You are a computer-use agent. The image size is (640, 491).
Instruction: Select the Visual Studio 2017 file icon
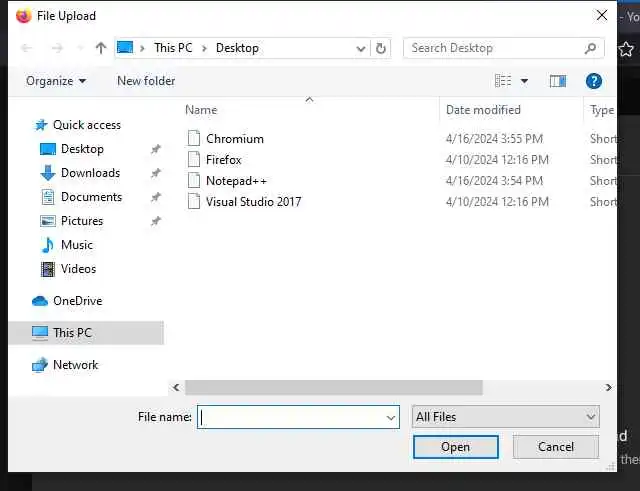point(194,201)
